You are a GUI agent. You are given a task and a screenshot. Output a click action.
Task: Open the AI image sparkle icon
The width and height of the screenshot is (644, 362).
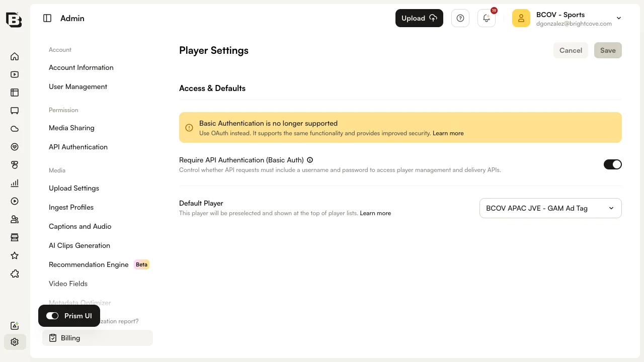[15, 326]
